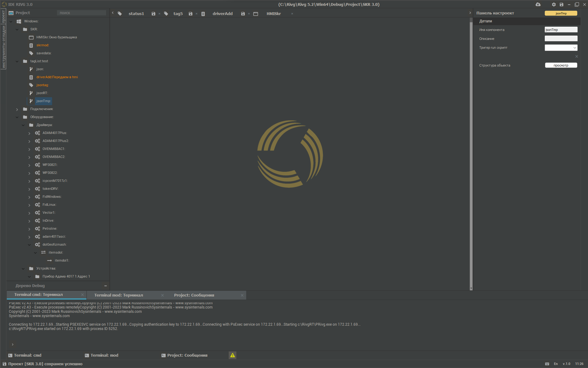Click the save icon on driverAdd tab
This screenshot has height=368, width=588.
(243, 14)
